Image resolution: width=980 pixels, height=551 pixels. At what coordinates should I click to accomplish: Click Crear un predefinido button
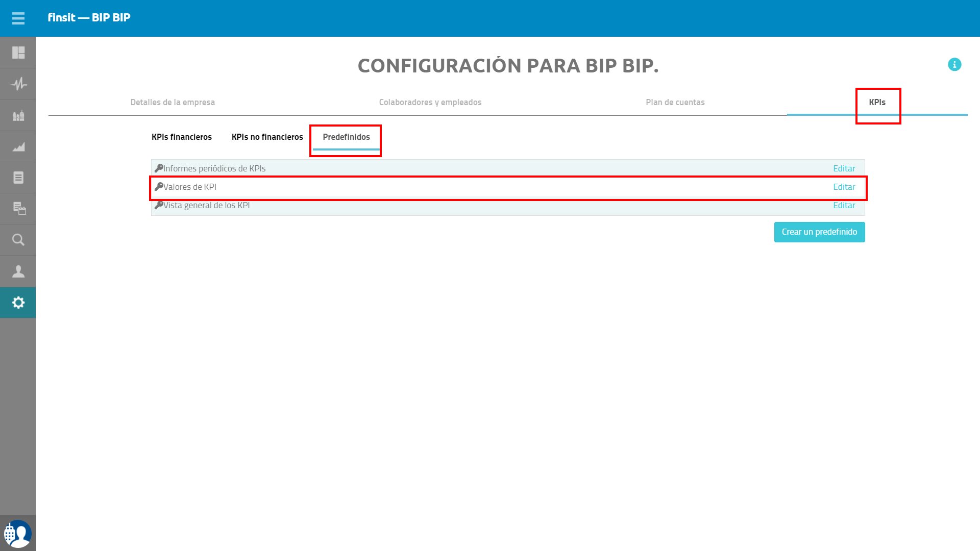(820, 232)
